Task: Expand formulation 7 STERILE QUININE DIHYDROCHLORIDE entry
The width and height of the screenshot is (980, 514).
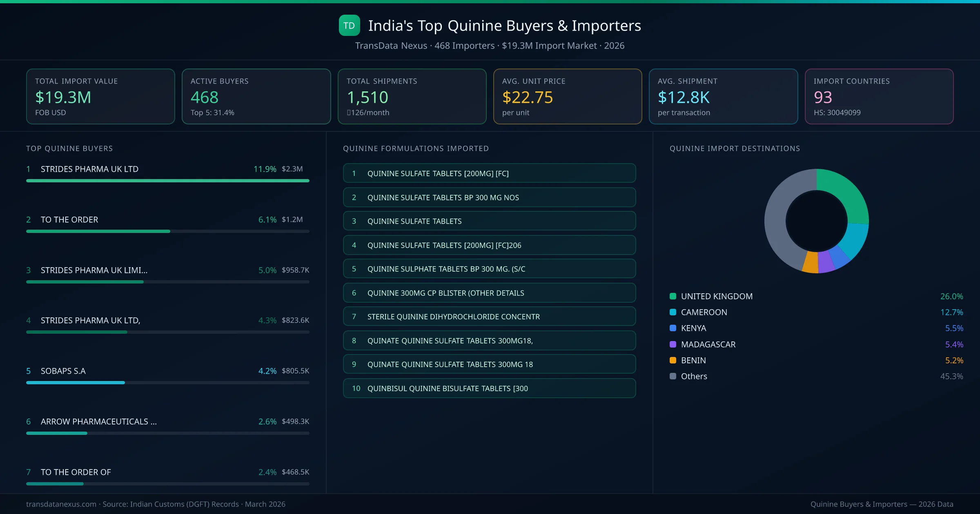Action: [x=489, y=316]
